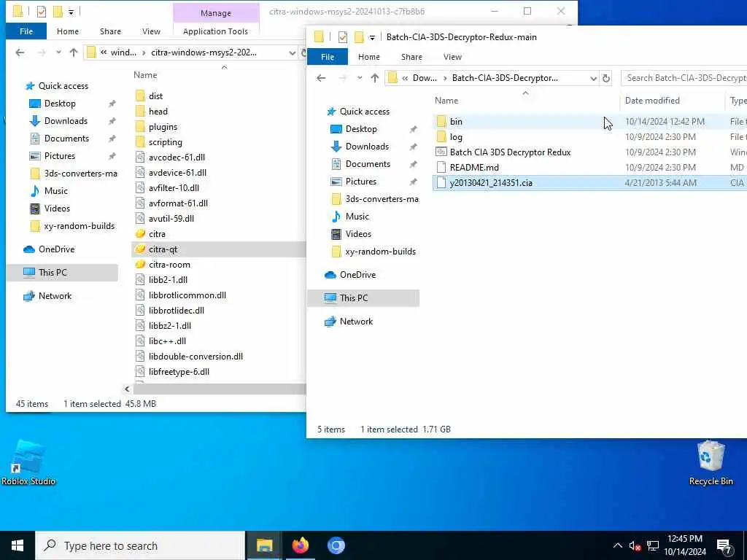Screen dimensions: 747x560
Task: Open the bin folder in Decryptor window
Action: coord(456,122)
